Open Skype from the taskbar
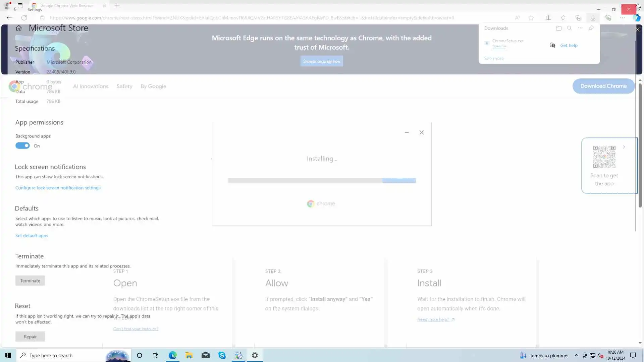This screenshot has width=644, height=362. (222, 355)
